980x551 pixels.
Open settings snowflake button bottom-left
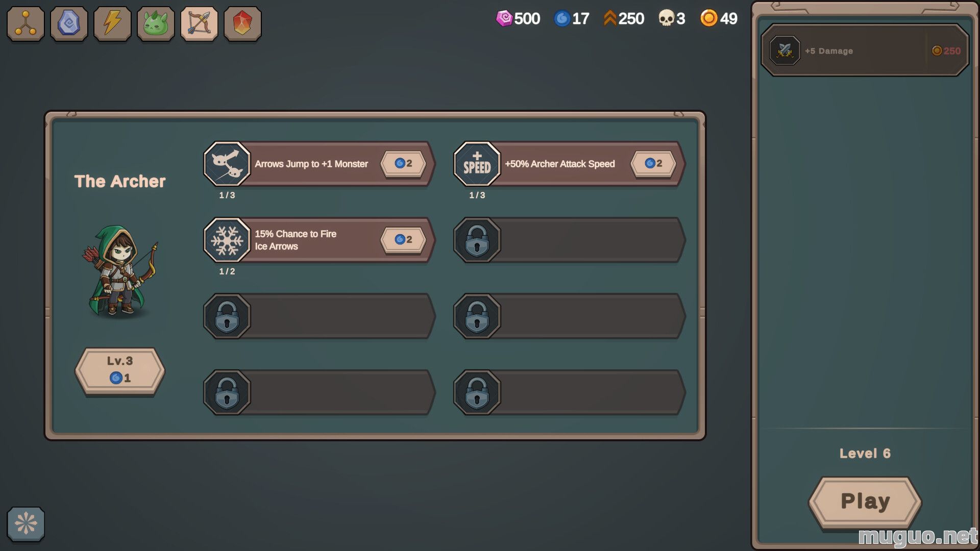tap(26, 523)
